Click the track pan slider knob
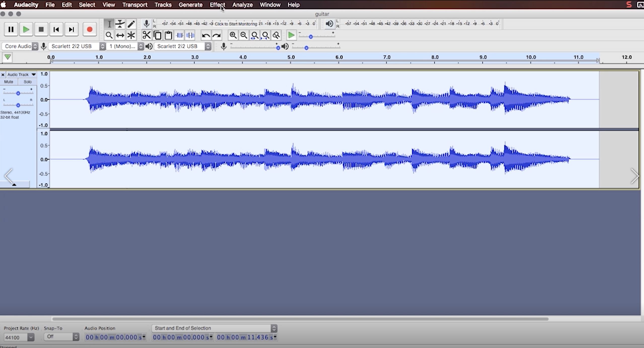 coord(18,105)
